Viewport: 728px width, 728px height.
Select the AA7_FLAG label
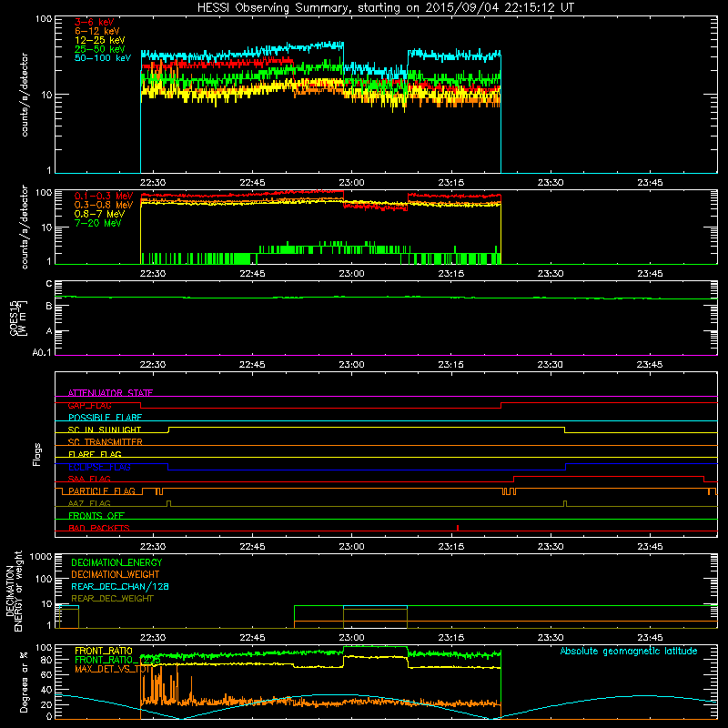point(89,503)
